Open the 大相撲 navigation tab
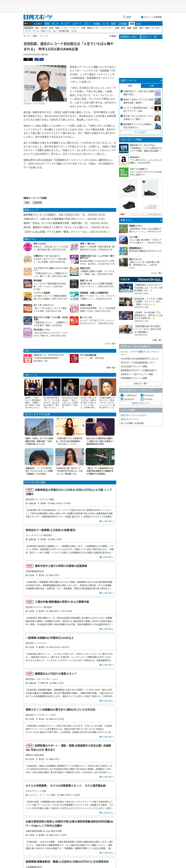Image resolution: width=186 pixels, height=868 pixels. [x=96, y=24]
